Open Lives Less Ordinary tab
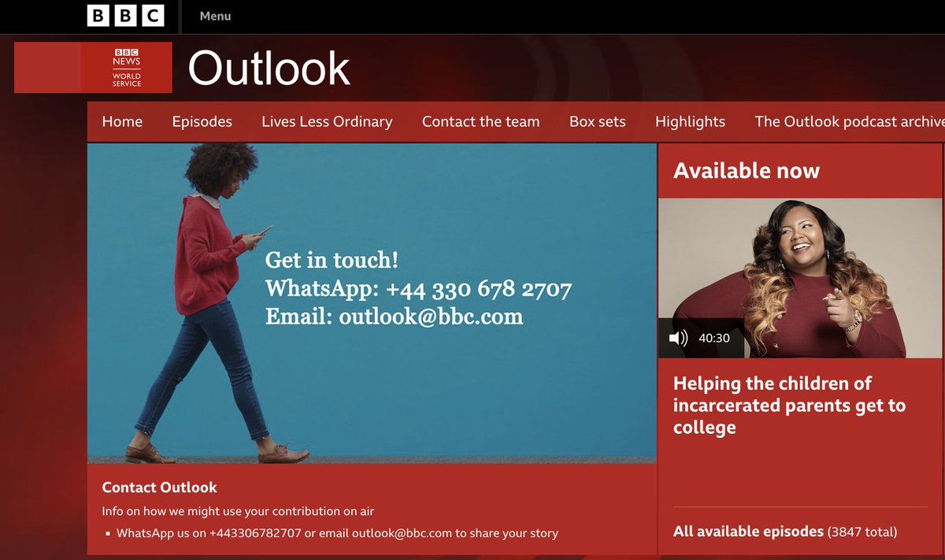 click(327, 121)
